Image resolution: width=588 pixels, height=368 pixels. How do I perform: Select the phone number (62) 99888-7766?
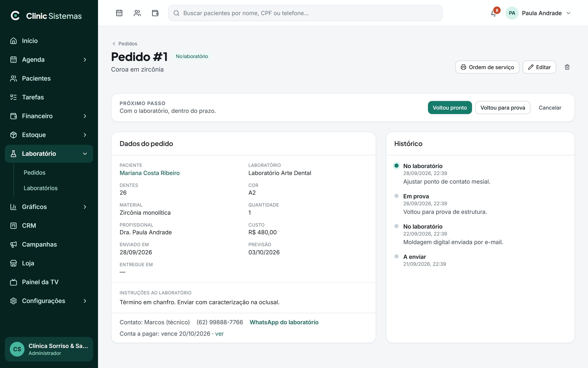pyautogui.click(x=220, y=322)
